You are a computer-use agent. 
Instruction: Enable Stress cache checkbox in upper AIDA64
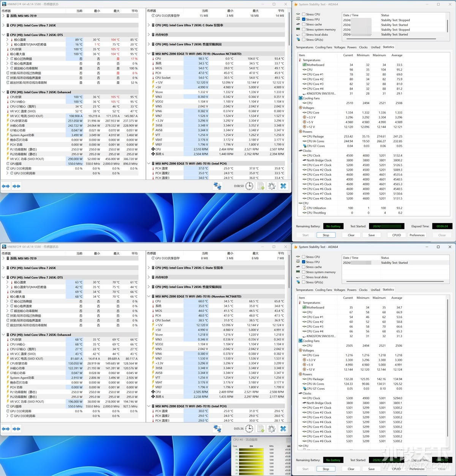point(304,24)
